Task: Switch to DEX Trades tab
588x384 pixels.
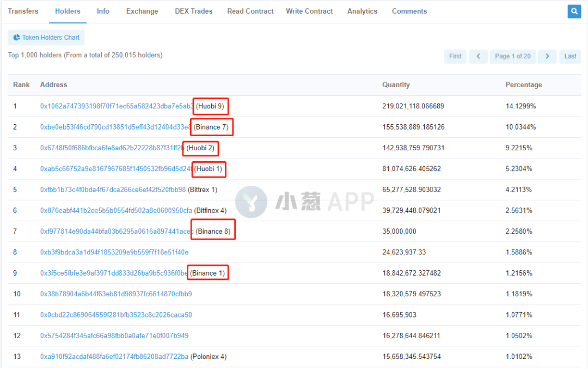Action: (193, 11)
